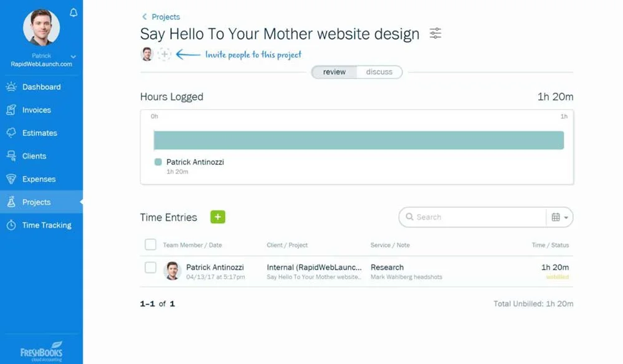Screen dimensions: 623x364
Task: Select the review tab
Action: coord(334,72)
